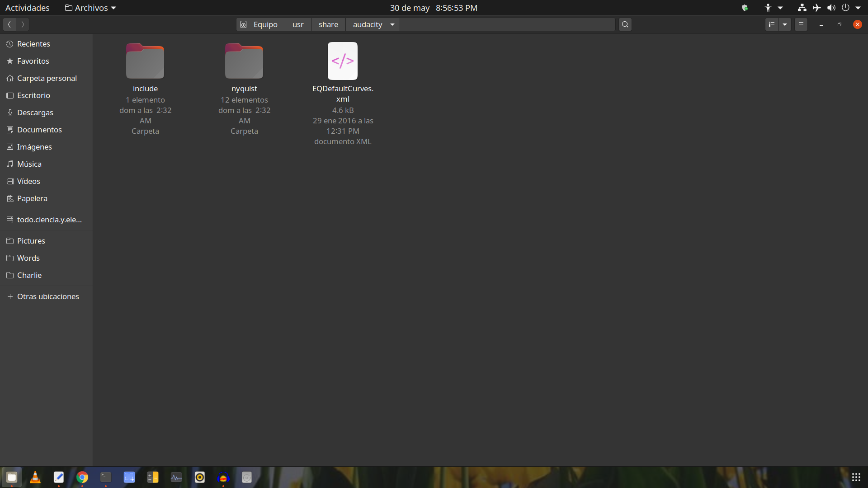Open the Calculator from the dock
The width and height of the screenshot is (868, 488).
153,477
